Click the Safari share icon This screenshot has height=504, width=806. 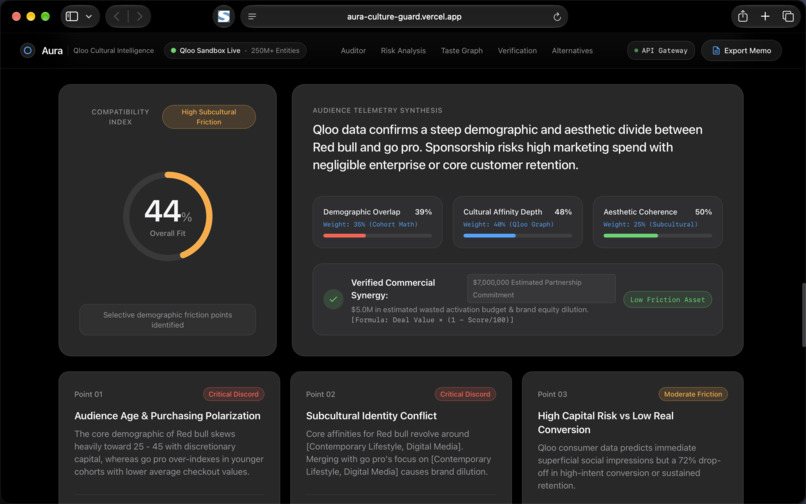(743, 16)
